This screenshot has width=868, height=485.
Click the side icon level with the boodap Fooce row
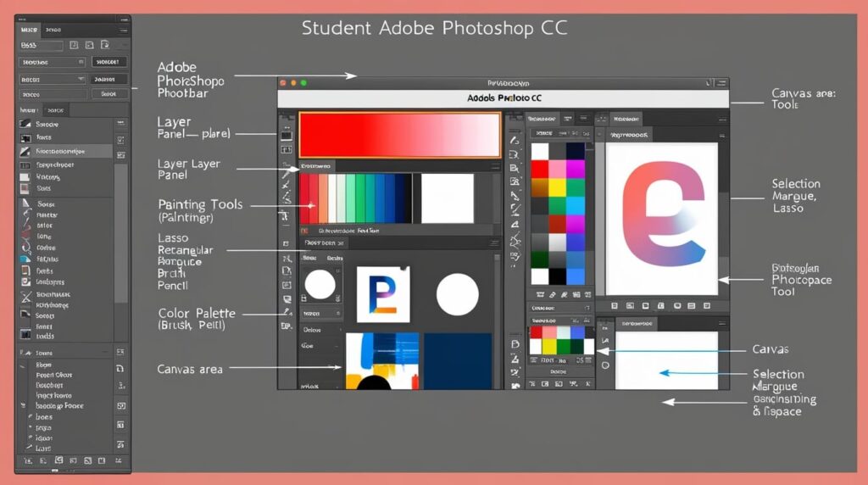(x=120, y=406)
